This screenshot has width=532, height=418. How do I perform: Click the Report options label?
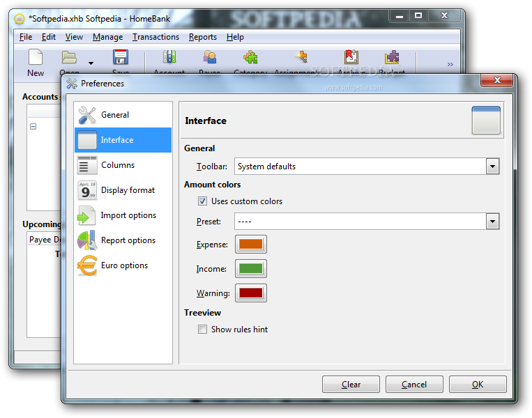(x=128, y=240)
